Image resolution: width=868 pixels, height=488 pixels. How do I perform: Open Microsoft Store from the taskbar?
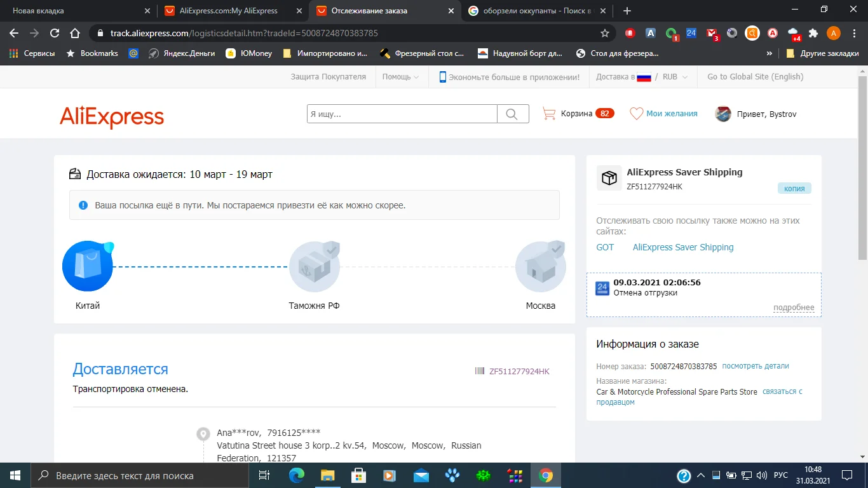pyautogui.click(x=358, y=475)
